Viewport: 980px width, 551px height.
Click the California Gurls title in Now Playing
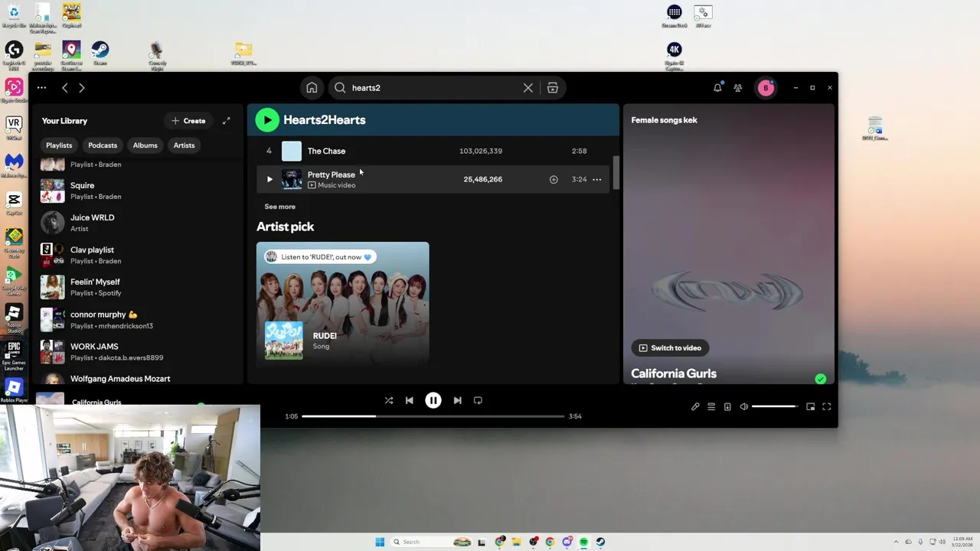tap(674, 373)
